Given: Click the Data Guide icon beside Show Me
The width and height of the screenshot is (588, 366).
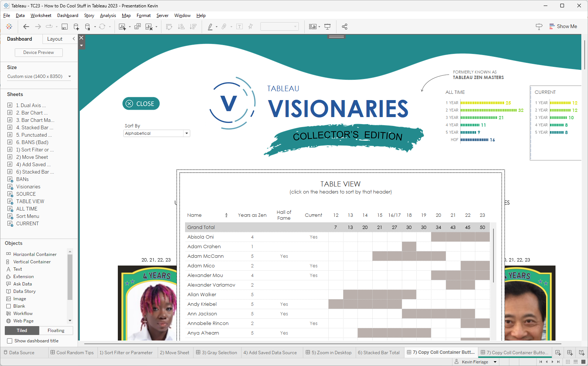Looking at the screenshot, I should [x=539, y=27].
